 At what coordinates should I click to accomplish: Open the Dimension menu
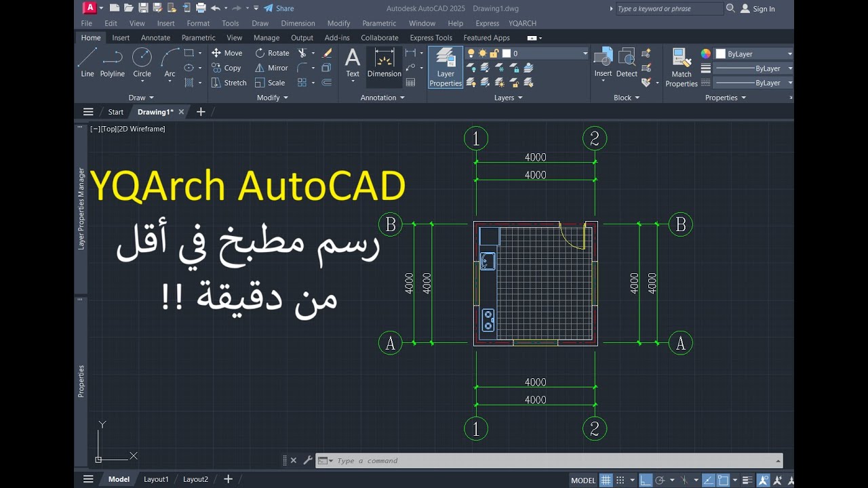pos(298,23)
